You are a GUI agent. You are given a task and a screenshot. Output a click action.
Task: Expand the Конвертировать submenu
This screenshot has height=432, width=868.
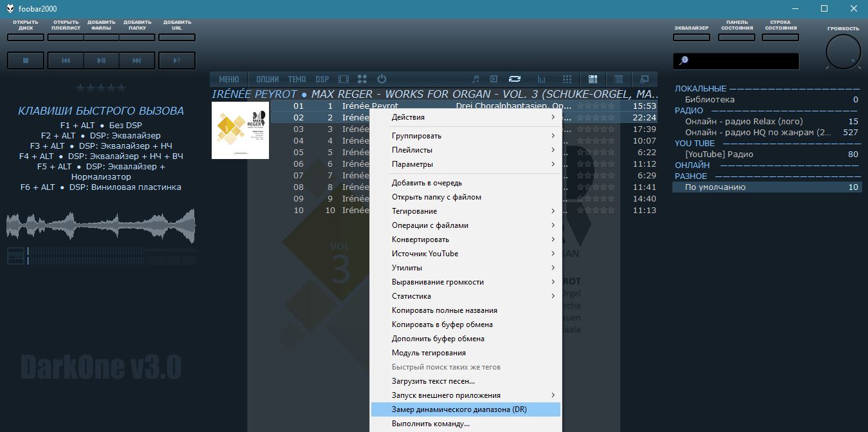(x=466, y=239)
